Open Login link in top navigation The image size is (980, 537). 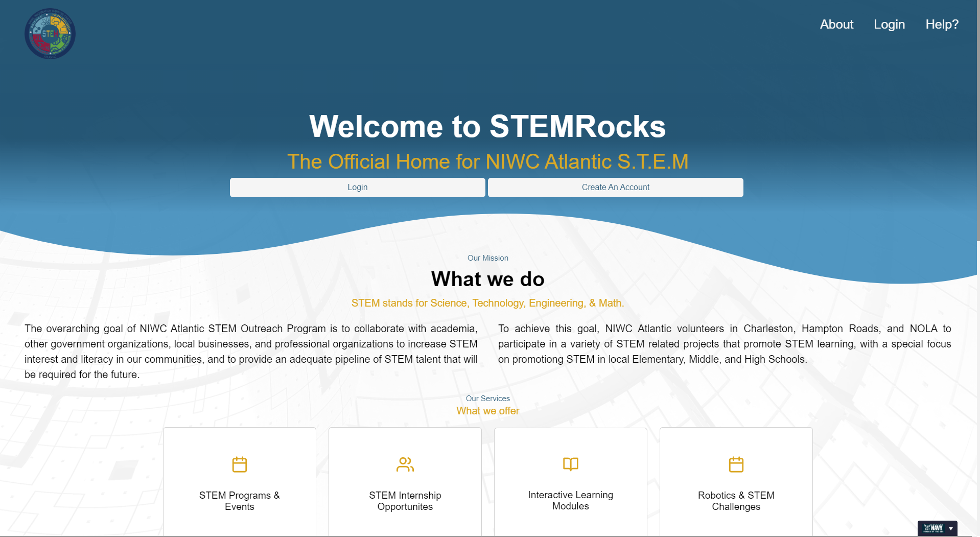point(889,25)
